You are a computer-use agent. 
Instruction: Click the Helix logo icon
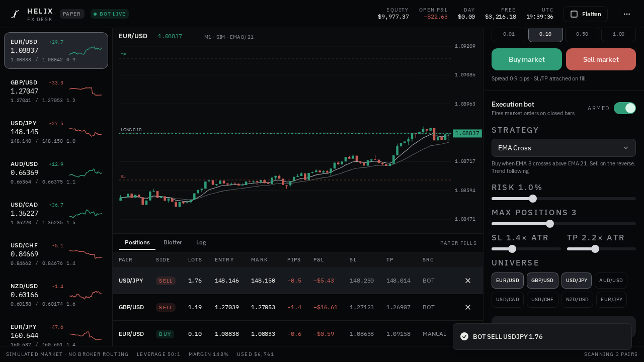pyautogui.click(x=15, y=14)
